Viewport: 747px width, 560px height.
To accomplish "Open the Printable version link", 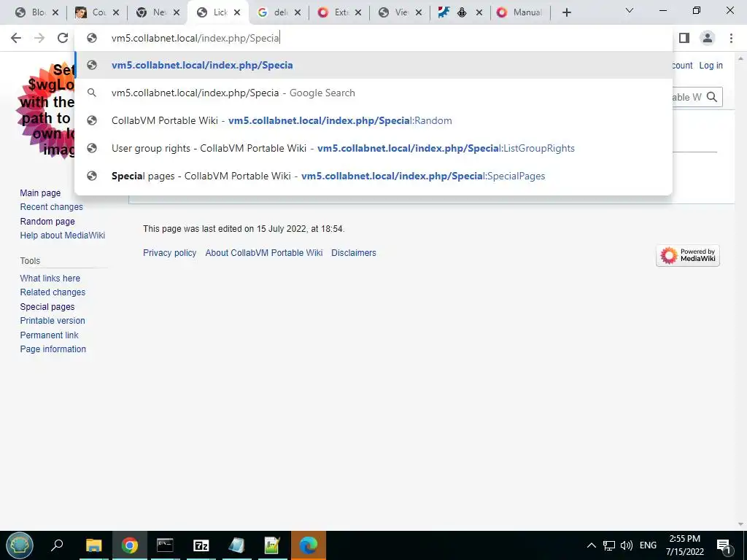I will [x=53, y=321].
